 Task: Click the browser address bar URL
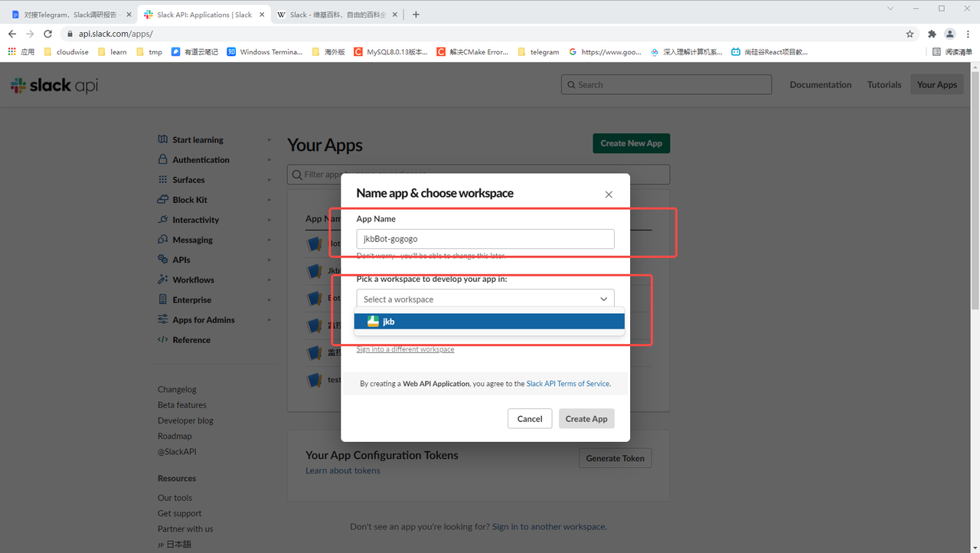click(x=116, y=34)
